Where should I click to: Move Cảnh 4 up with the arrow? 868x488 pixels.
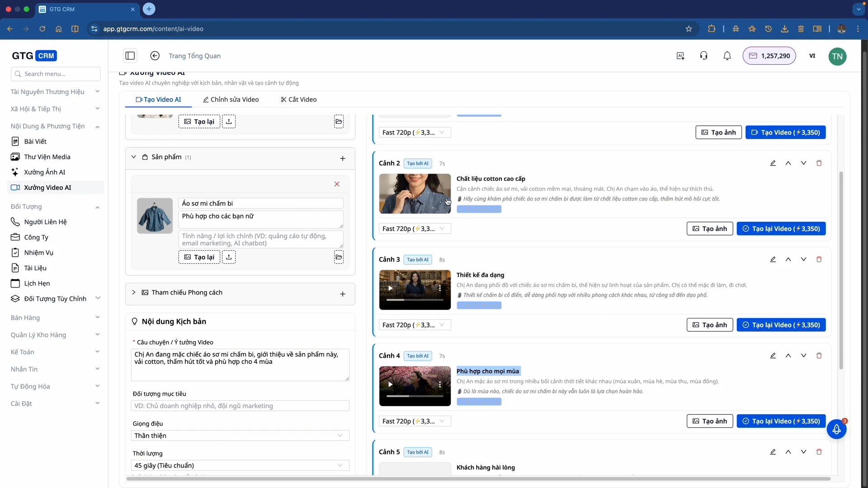pyautogui.click(x=788, y=356)
